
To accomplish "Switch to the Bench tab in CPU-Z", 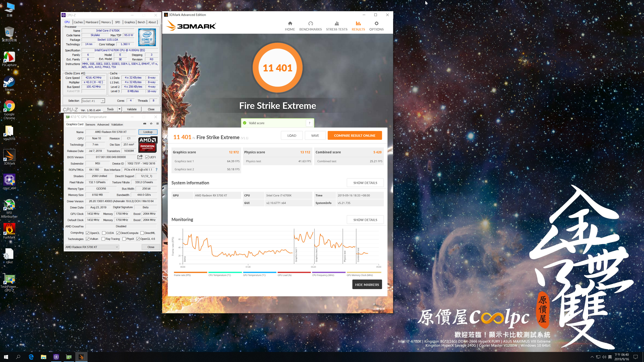I will point(141,22).
